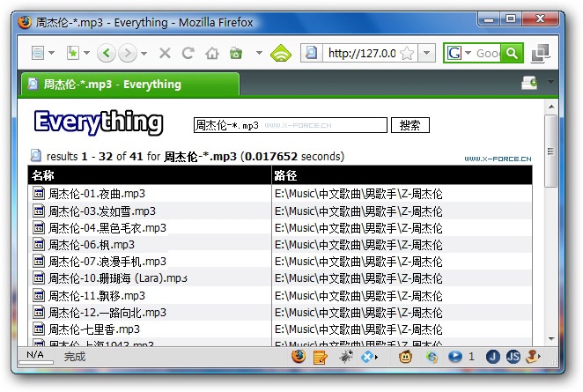
Task: Click the green magnifier search button
Action: [x=512, y=53]
